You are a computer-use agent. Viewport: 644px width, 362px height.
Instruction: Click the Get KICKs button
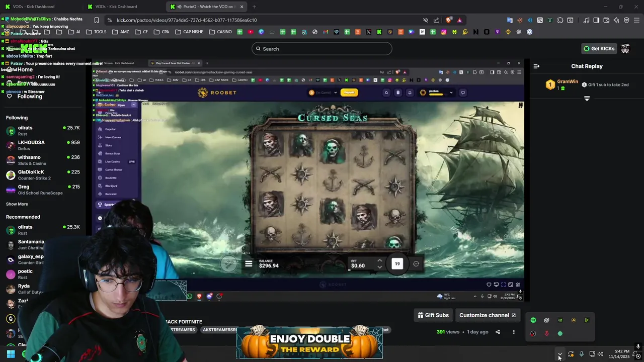coord(599,49)
